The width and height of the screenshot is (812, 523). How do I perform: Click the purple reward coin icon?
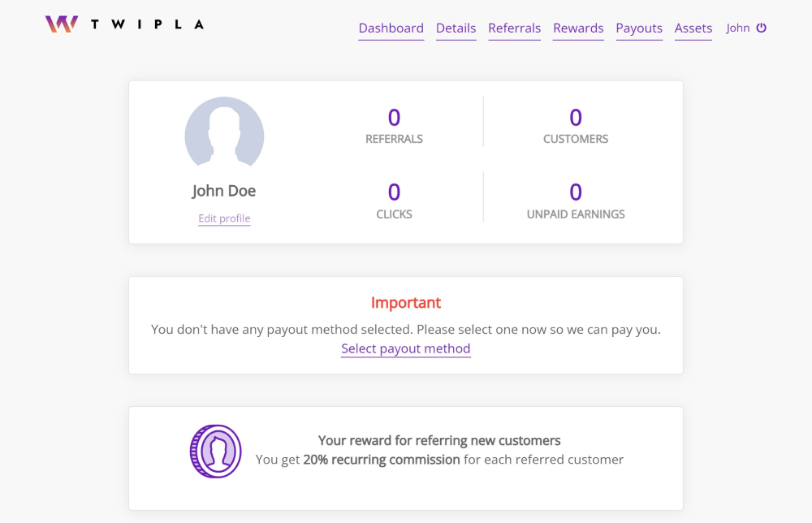(x=216, y=451)
